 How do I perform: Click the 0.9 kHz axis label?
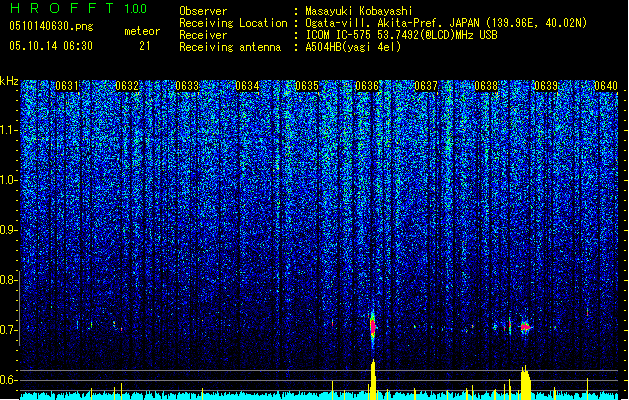click(x=9, y=230)
